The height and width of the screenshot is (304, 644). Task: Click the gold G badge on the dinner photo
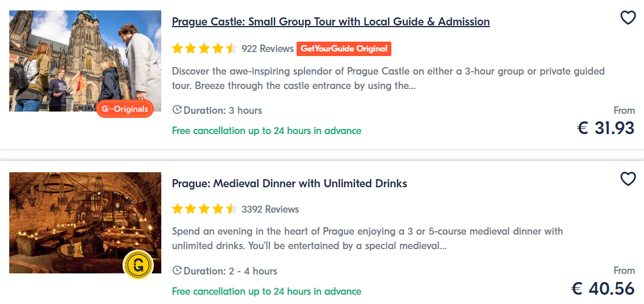click(x=138, y=265)
